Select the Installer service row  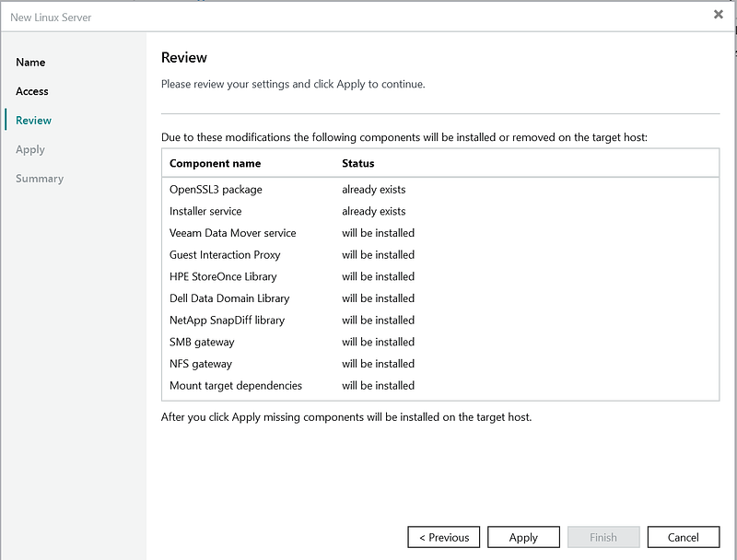click(205, 212)
